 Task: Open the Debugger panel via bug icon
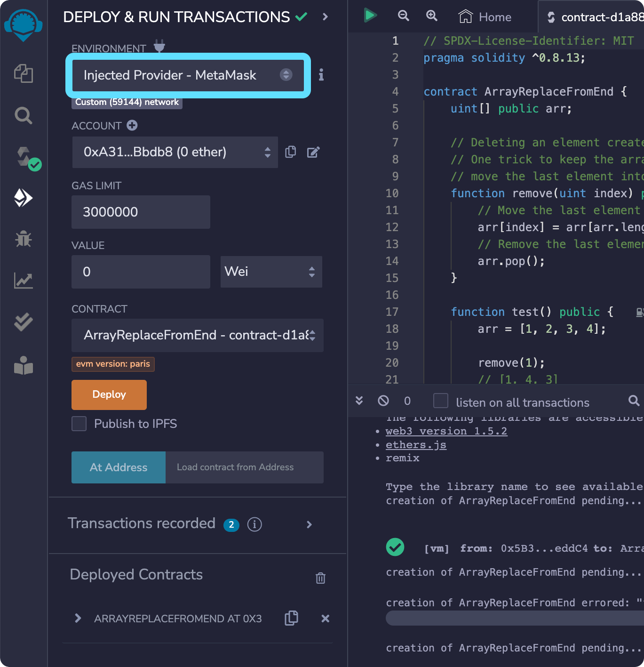pyautogui.click(x=23, y=240)
